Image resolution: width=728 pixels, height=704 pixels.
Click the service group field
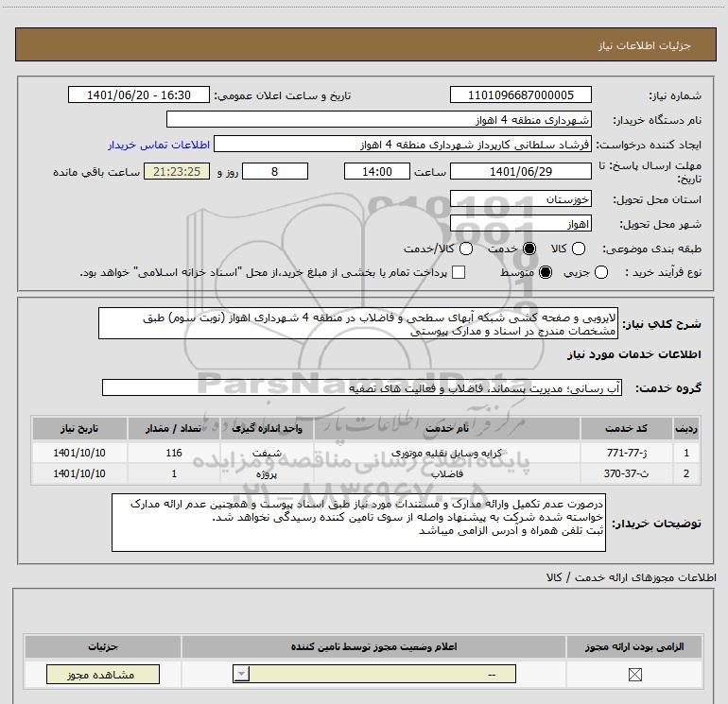point(362,387)
